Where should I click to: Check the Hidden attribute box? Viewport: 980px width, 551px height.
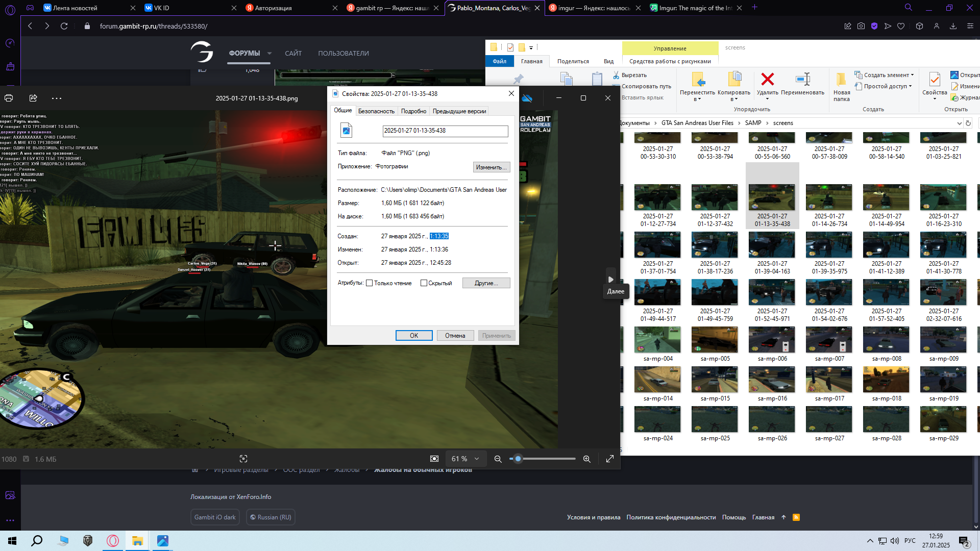424,283
